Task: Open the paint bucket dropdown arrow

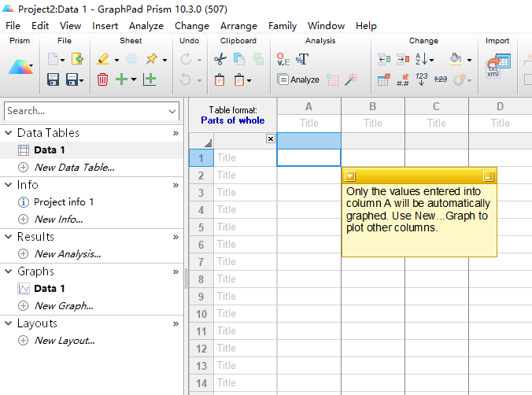Action: pyautogui.click(x=469, y=60)
